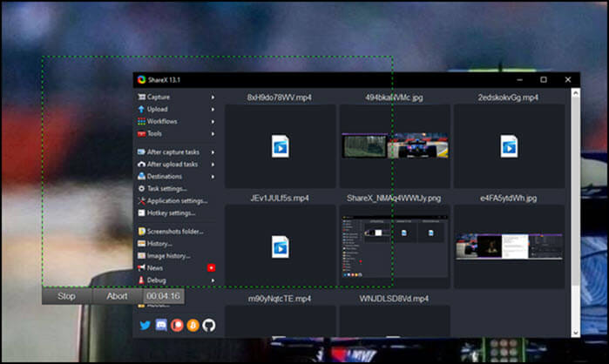
Task: Stop the screen recording
Action: click(67, 296)
